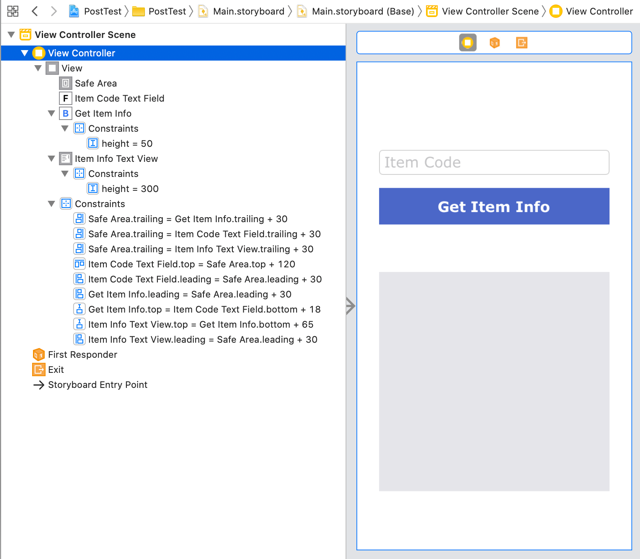Click View Controller icon in scene dock
Screen dimensions: 640x559
(468, 42)
